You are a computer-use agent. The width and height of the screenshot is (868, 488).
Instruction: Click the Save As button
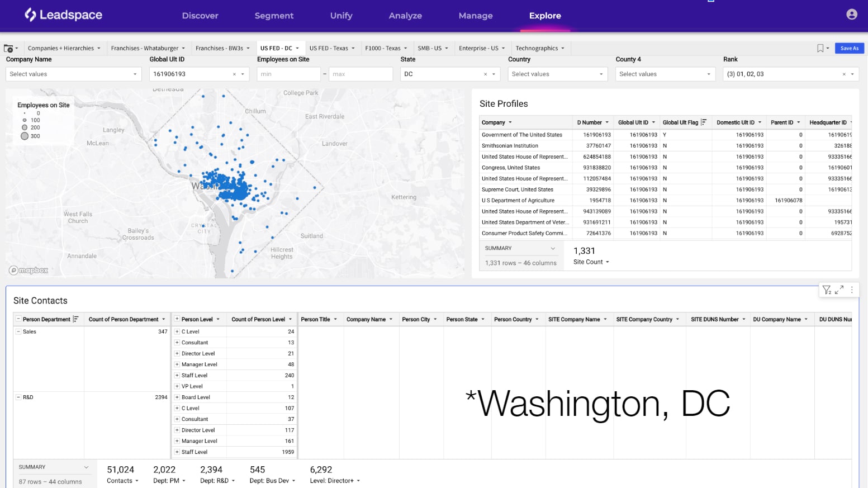pyautogui.click(x=850, y=49)
